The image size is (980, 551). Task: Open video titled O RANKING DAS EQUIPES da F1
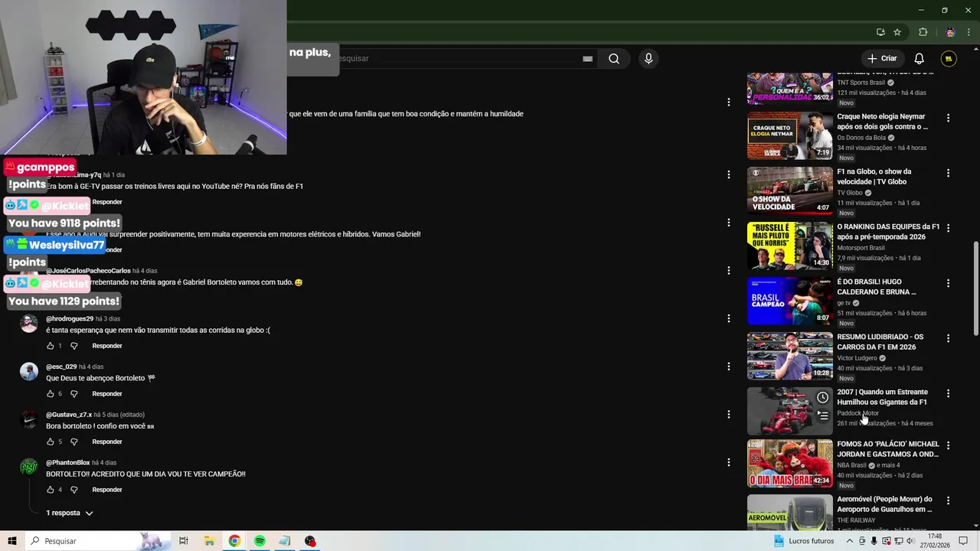point(888,232)
